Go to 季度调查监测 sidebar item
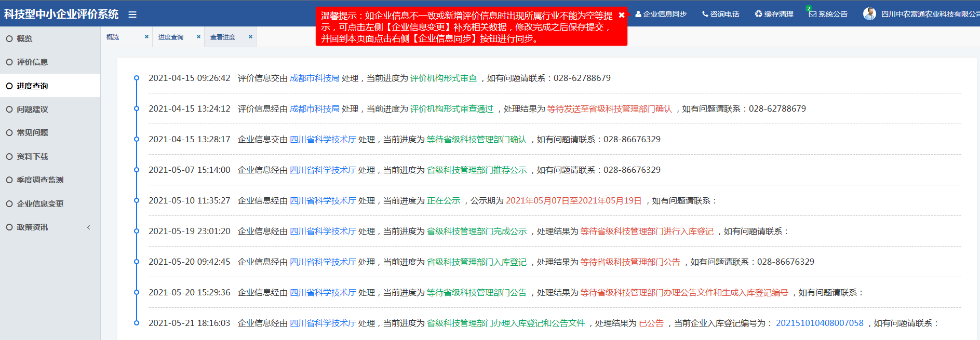This screenshot has height=340, width=980. [40, 180]
